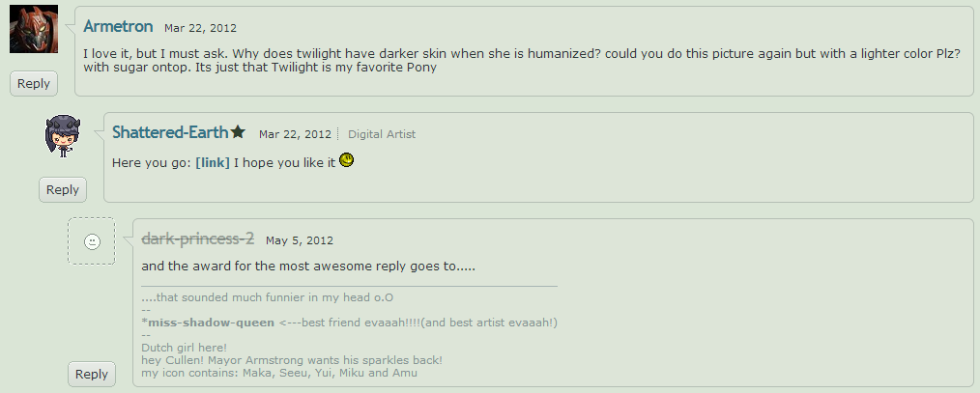Viewport: 980px width, 393px height.
Task: Click dark-princess-2's blank smiley avatar placeholder
Action: click(92, 241)
